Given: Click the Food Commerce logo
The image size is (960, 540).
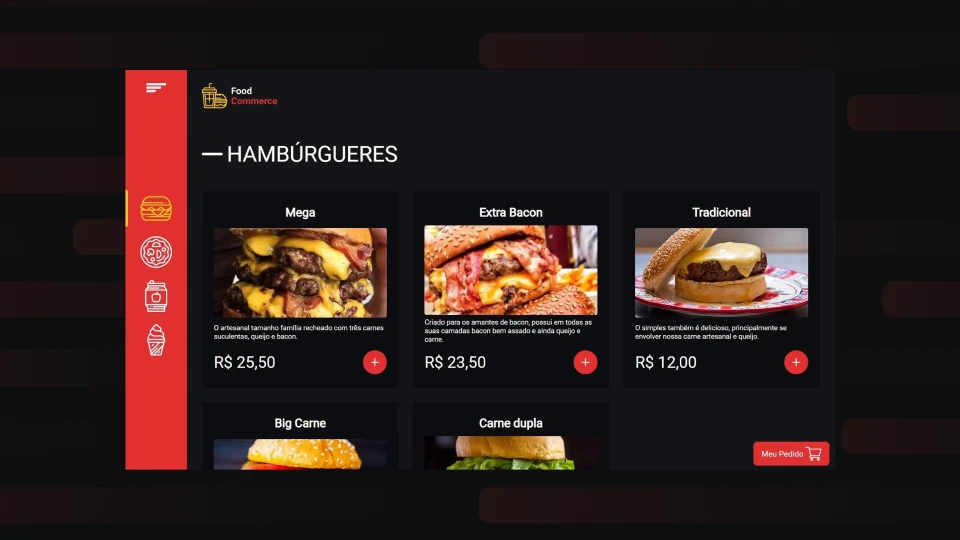Looking at the screenshot, I should [x=239, y=96].
